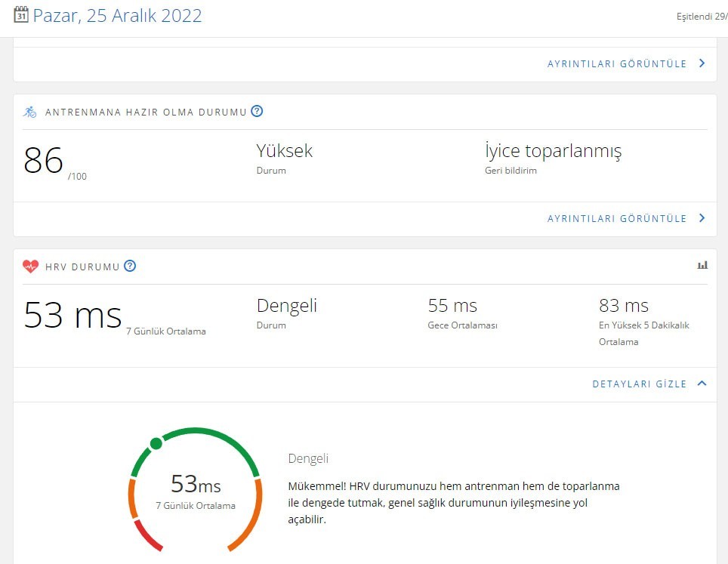Select the Antrenmana Hazır Olma Durumu title
Image resolution: width=728 pixels, height=564 pixels.
(x=146, y=112)
